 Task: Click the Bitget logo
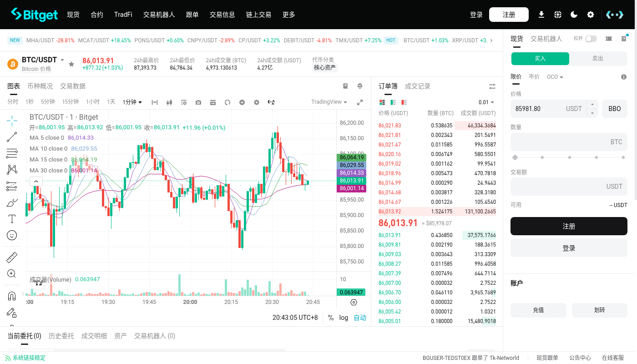[35, 15]
